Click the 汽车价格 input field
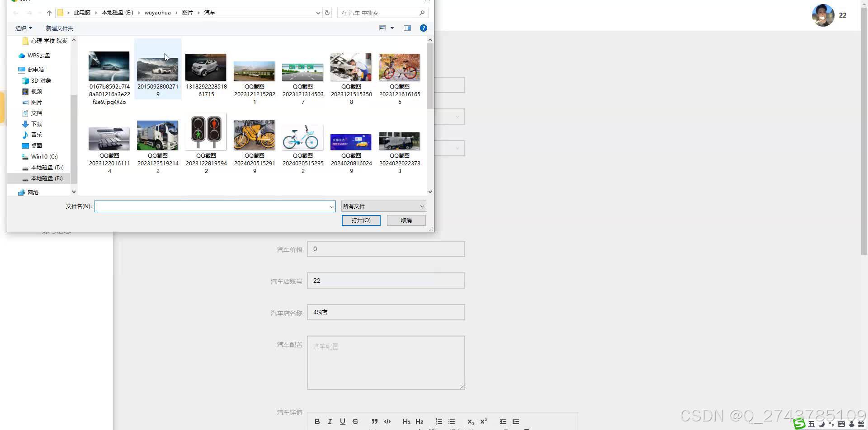This screenshot has width=868, height=430. coord(386,249)
